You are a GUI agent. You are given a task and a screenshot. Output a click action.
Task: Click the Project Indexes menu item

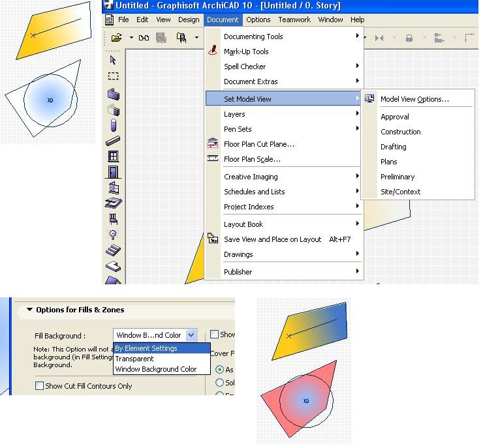(x=283, y=207)
